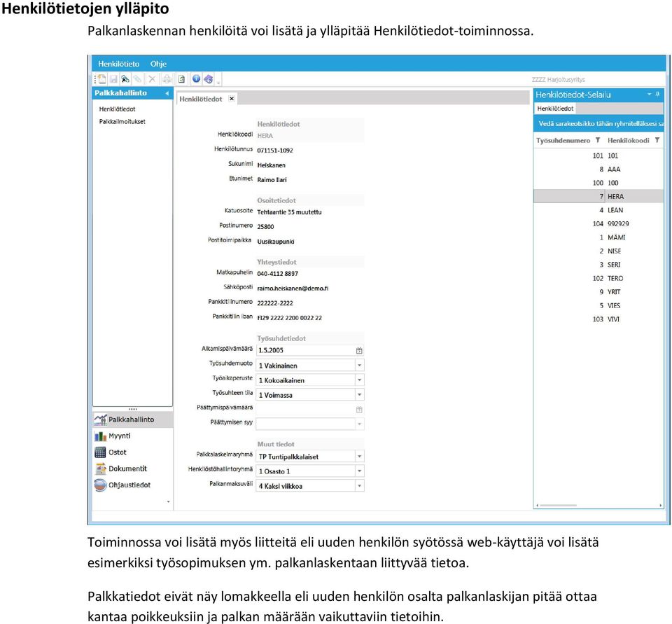This screenshot has width=672, height=624.
Task: Select the row with code NISE
Action: point(598,251)
